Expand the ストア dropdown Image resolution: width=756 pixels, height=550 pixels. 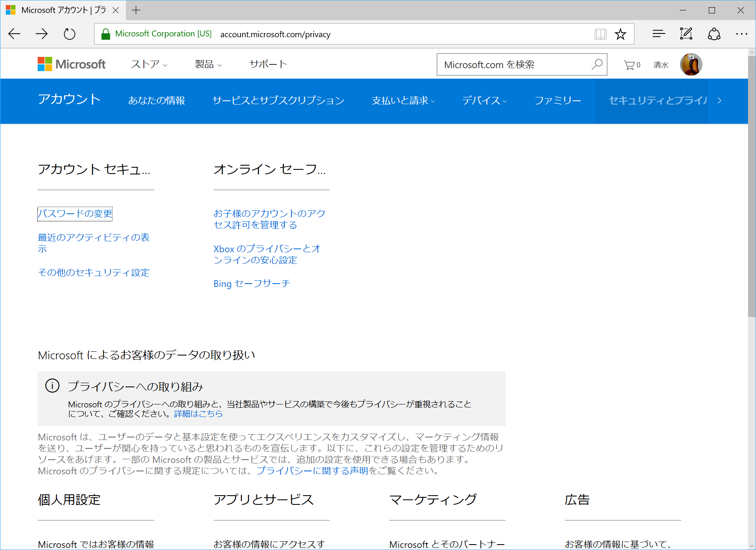click(x=148, y=64)
